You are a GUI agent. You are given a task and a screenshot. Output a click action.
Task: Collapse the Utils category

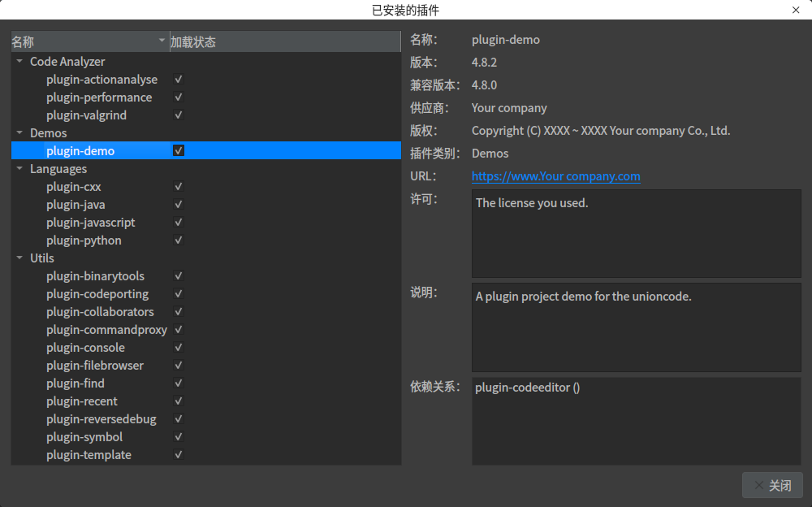pyautogui.click(x=19, y=258)
